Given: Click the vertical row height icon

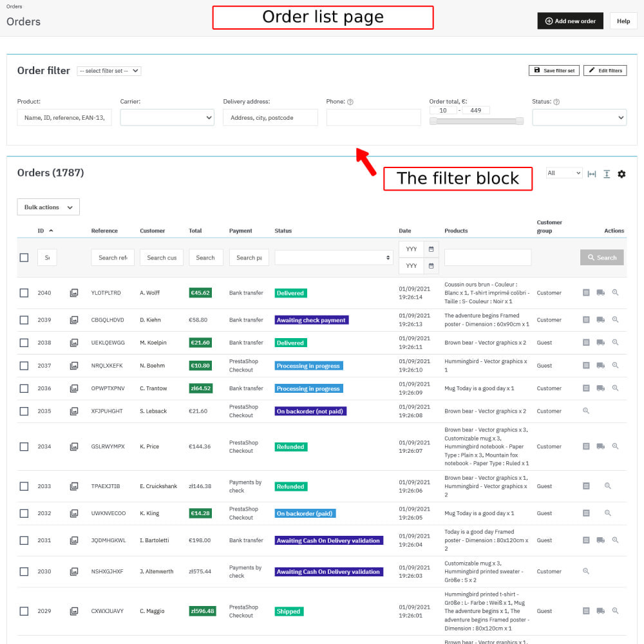Looking at the screenshot, I should point(607,174).
